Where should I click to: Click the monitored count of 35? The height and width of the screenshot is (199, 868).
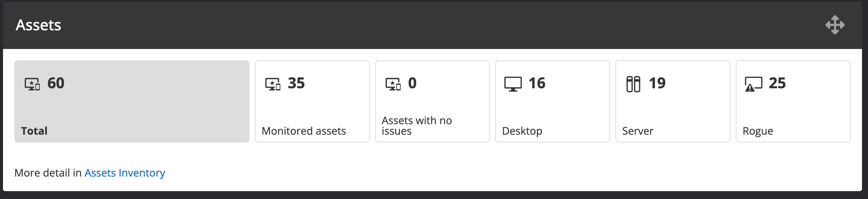pos(296,83)
